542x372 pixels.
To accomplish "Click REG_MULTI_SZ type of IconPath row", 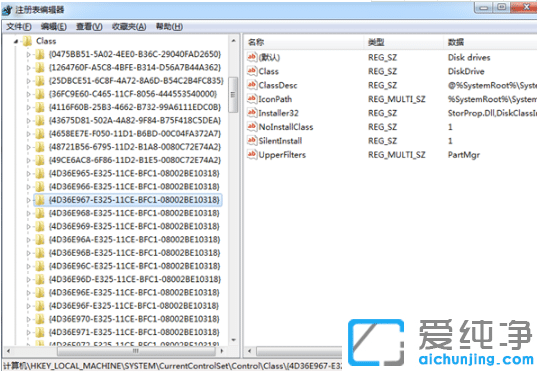I will click(x=396, y=99).
